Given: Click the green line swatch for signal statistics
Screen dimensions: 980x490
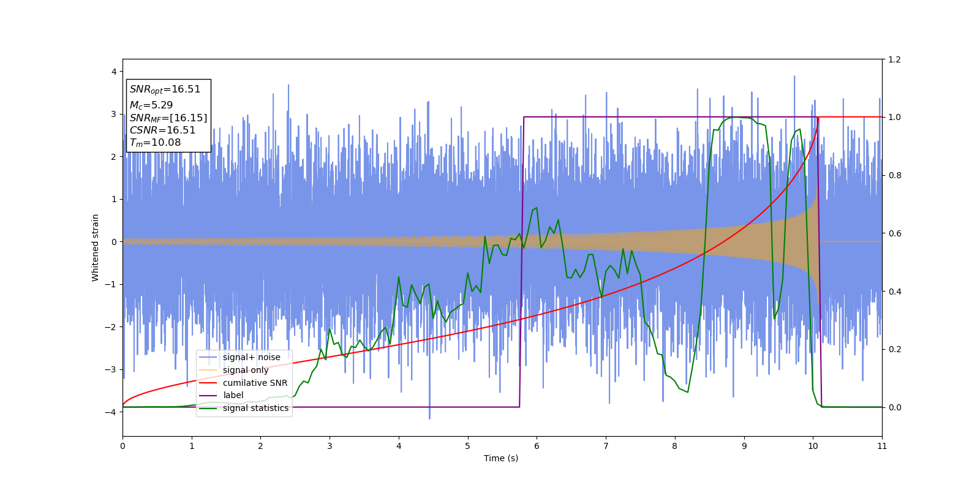Looking at the screenshot, I should click(x=208, y=409).
